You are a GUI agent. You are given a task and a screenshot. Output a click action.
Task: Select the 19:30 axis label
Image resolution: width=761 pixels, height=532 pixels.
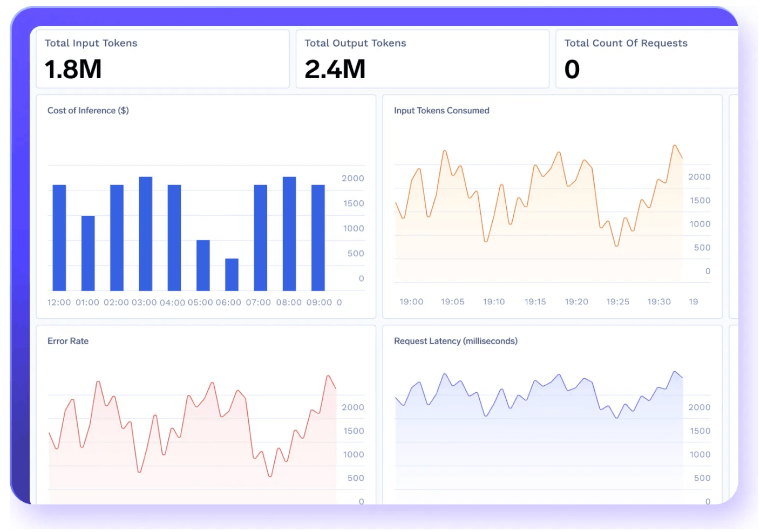tap(659, 302)
